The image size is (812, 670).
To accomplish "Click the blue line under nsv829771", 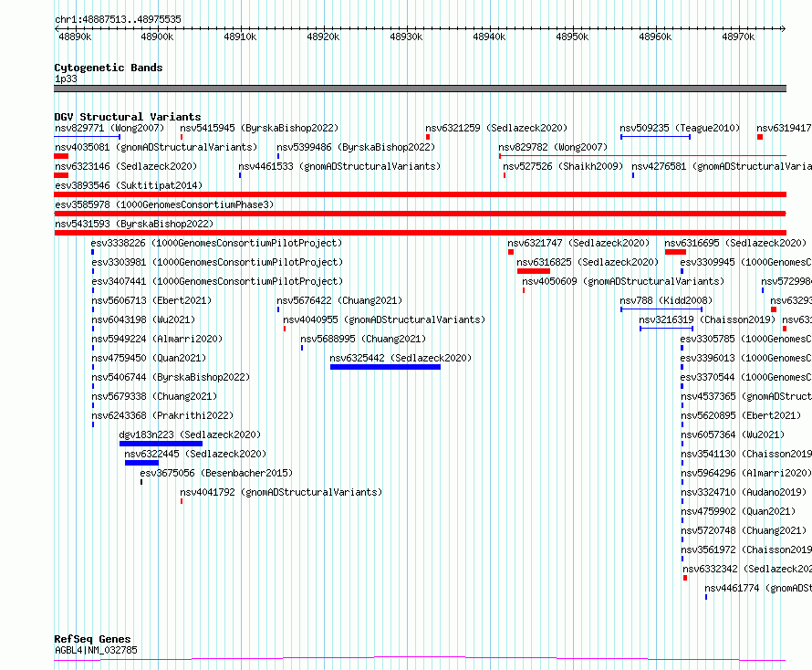I will tap(87, 137).
